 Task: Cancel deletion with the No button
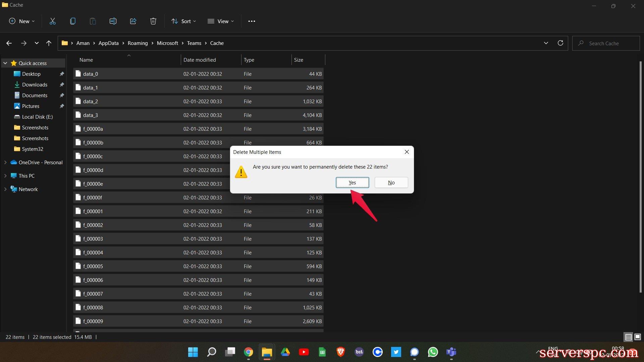point(391,182)
